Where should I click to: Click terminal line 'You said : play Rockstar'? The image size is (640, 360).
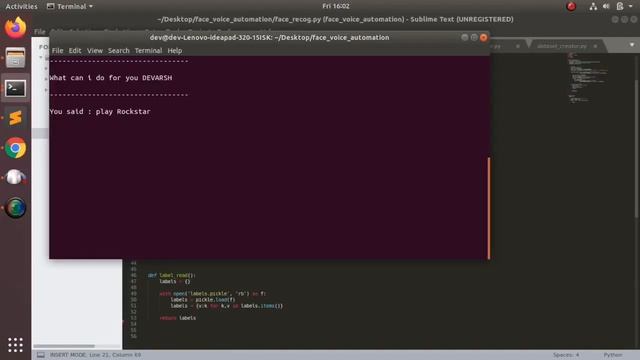tap(100, 111)
